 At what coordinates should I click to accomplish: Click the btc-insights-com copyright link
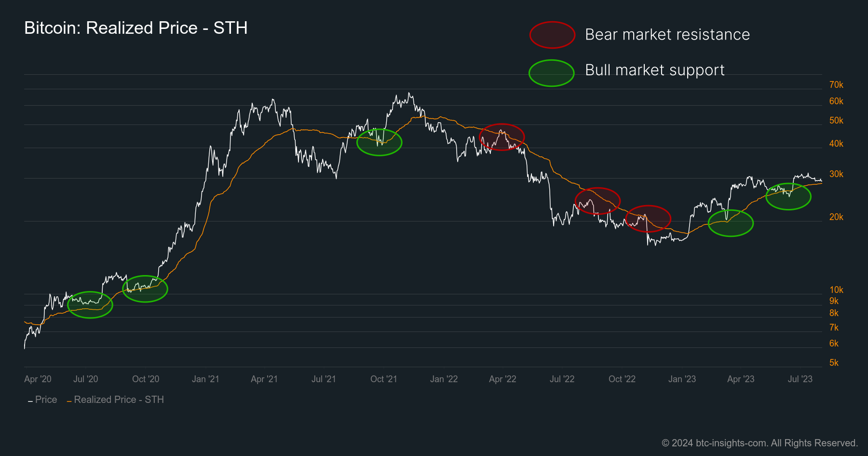coord(730,442)
